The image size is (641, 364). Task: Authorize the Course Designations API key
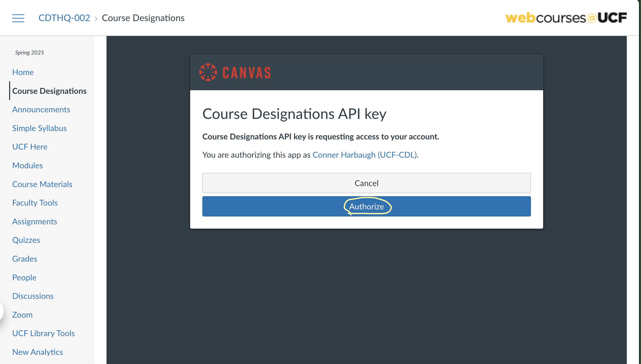point(366,206)
